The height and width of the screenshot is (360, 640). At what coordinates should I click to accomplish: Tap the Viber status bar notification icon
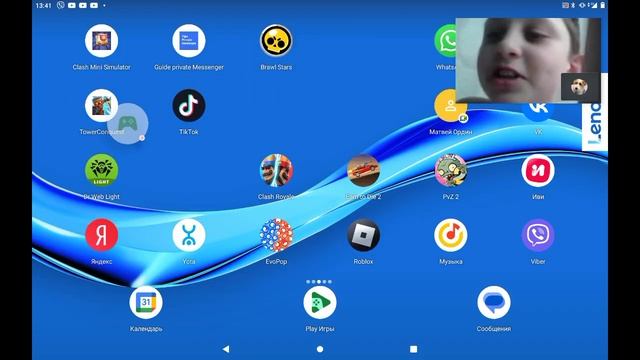click(x=60, y=5)
